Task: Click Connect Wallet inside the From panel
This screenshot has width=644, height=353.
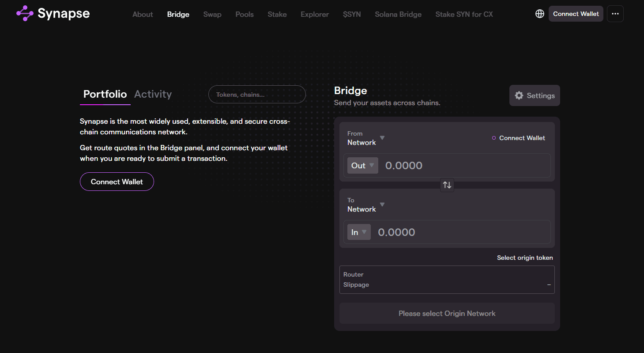Action: coord(519,138)
